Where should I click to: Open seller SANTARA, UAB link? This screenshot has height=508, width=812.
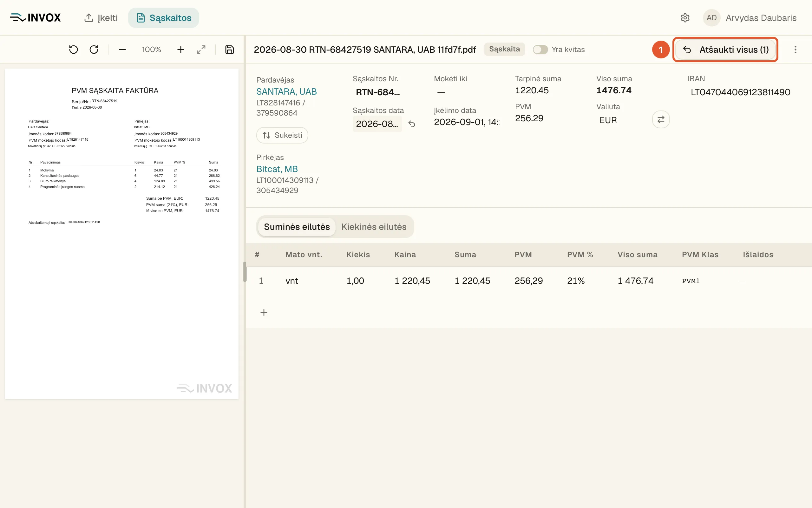(x=286, y=91)
